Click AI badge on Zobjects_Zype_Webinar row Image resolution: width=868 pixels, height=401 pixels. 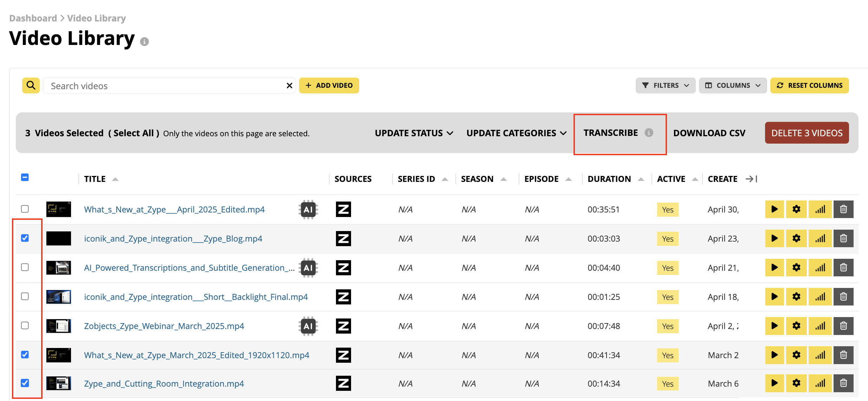click(x=308, y=326)
